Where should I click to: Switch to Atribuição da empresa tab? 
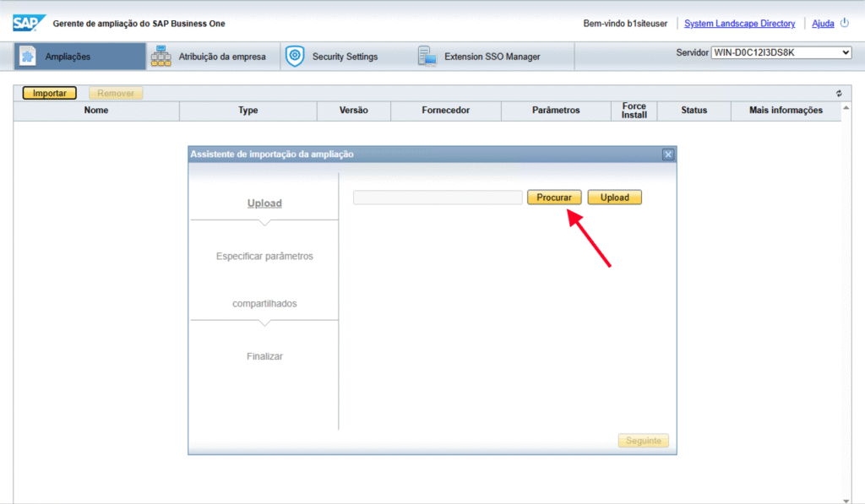pyautogui.click(x=221, y=57)
